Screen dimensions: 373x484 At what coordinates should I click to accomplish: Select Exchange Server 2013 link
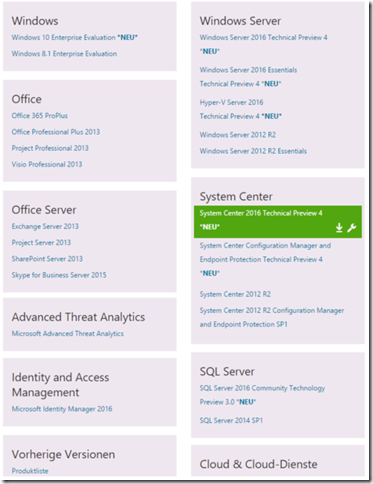pos(45,226)
